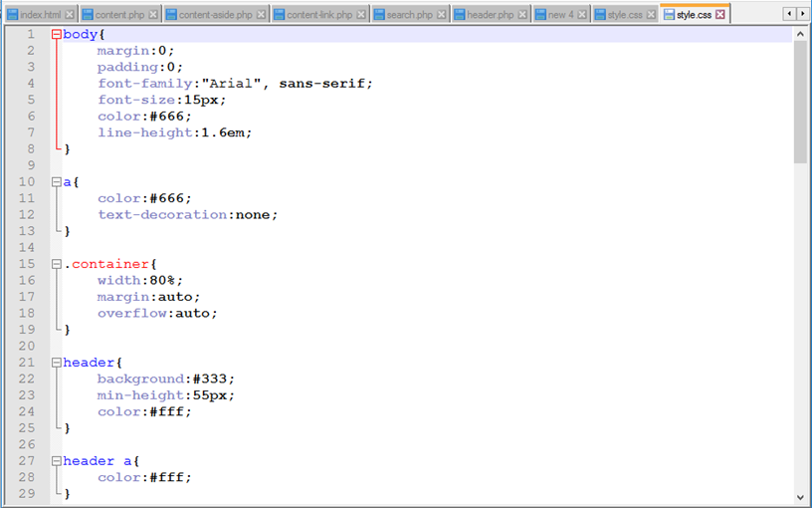Open the content.php tab
This screenshot has width=812, height=508.
[119, 15]
